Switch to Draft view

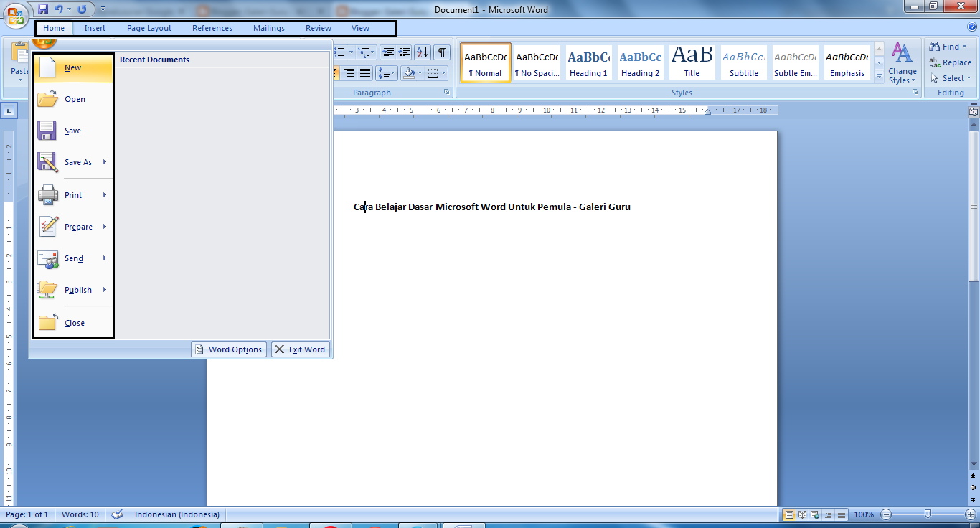click(x=842, y=514)
